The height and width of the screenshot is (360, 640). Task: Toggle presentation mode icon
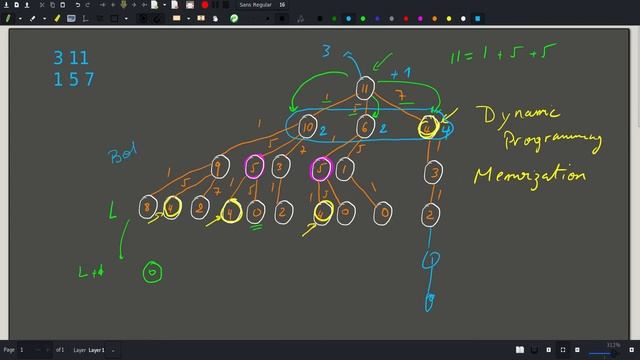[x=534, y=350]
